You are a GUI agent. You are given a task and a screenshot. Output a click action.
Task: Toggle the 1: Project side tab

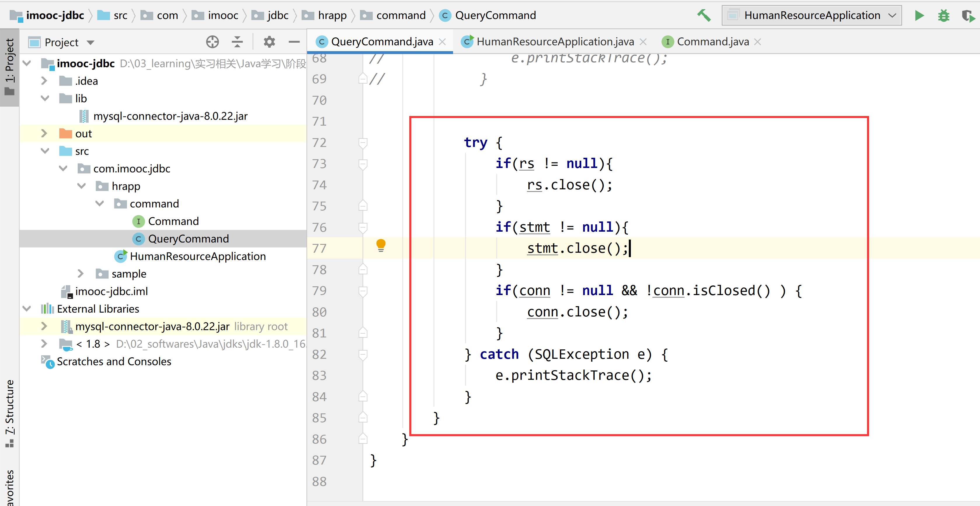(x=9, y=67)
